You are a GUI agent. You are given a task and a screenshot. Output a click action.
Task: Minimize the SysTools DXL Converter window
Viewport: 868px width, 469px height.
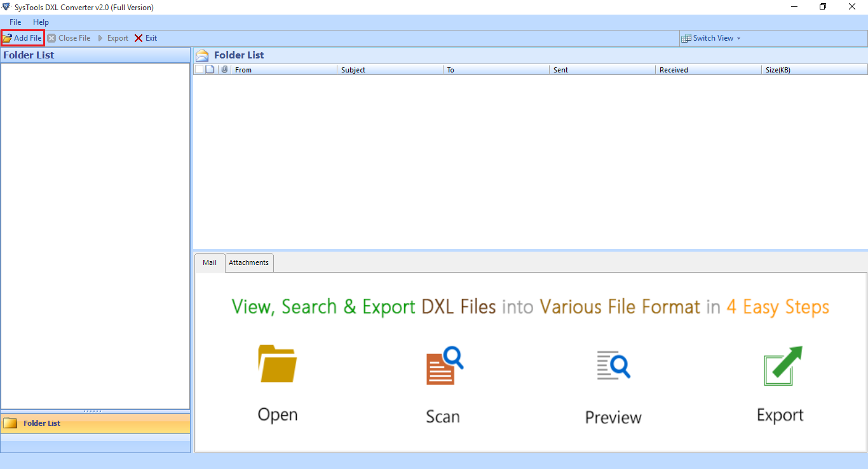794,7
